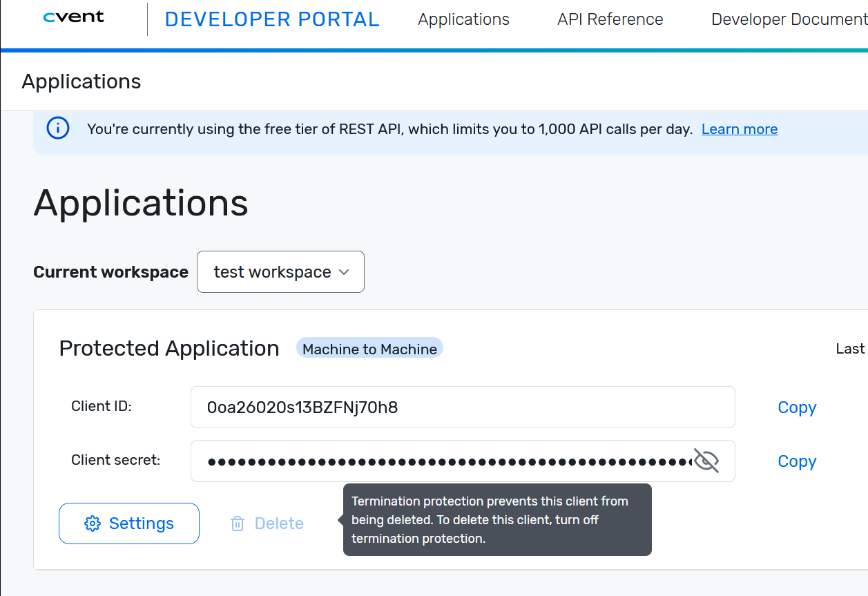The height and width of the screenshot is (596, 868).
Task: Click the large Applications page heading
Action: [141, 203]
